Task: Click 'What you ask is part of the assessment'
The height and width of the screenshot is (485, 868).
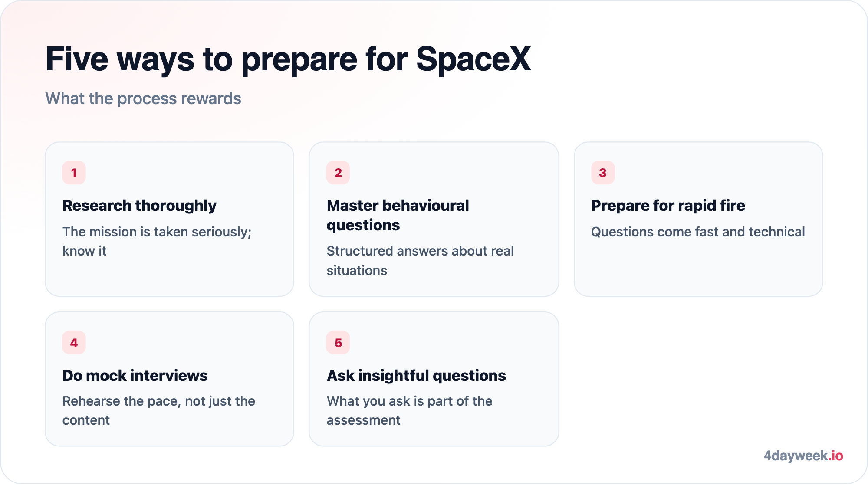Action: click(x=409, y=410)
